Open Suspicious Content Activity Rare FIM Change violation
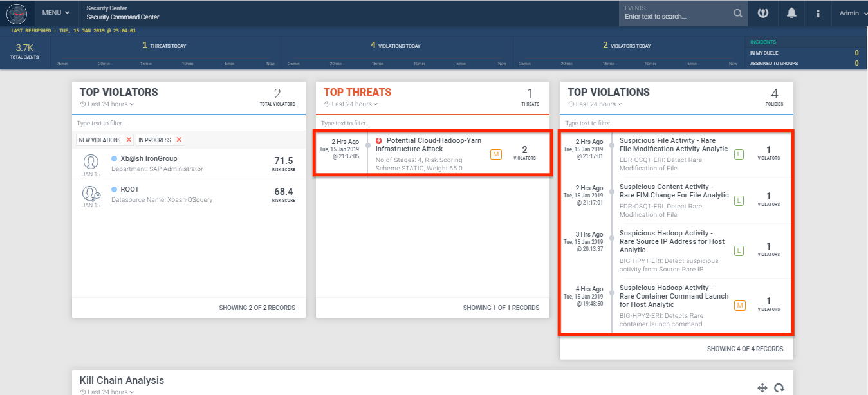The width and height of the screenshot is (868, 395). pos(674,191)
